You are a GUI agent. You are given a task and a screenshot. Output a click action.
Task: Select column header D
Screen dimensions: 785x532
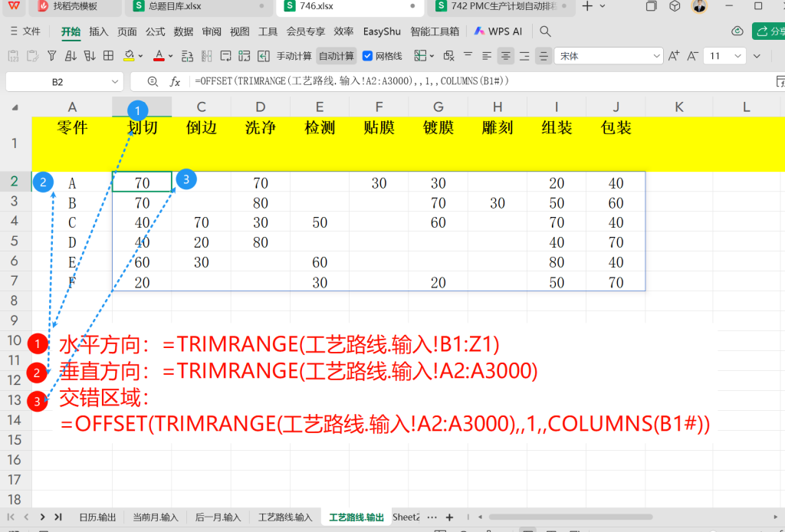[261, 107]
